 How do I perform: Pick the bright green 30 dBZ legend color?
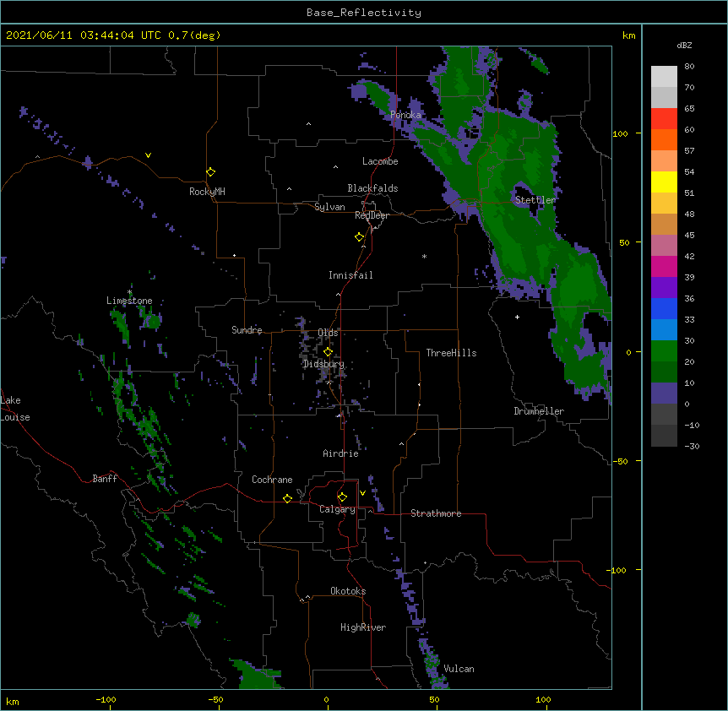tap(664, 351)
